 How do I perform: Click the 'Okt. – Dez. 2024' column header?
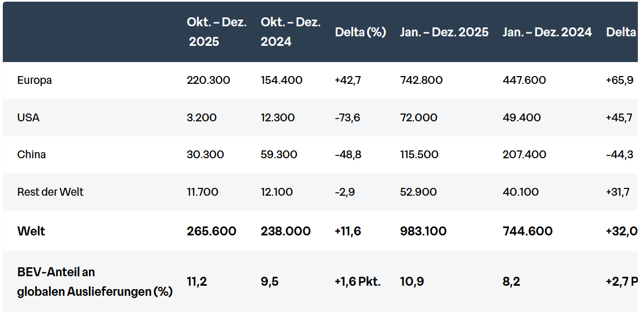(x=290, y=32)
